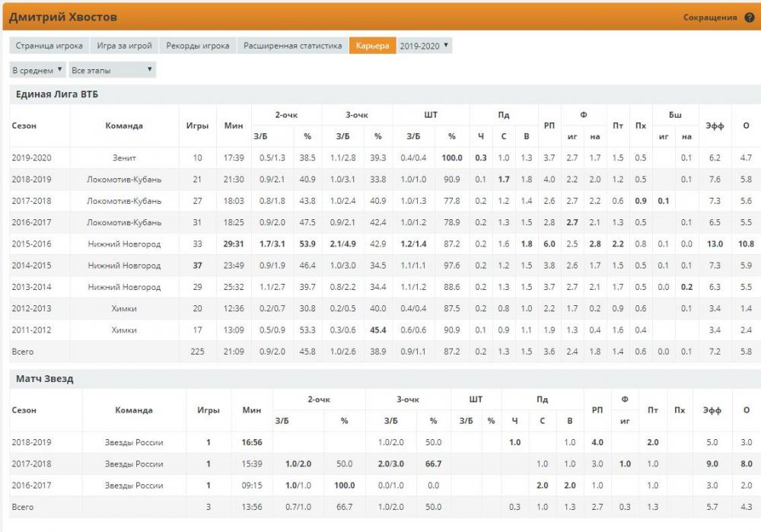Expand the Все этапы stage dropdown
This screenshot has height=532, width=761.
point(112,70)
